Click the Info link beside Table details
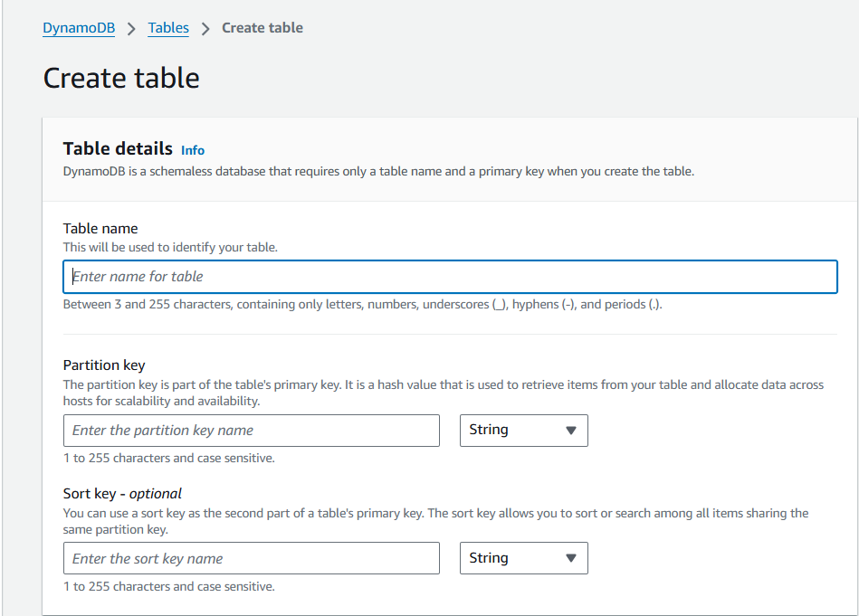859x616 pixels. coord(193,150)
